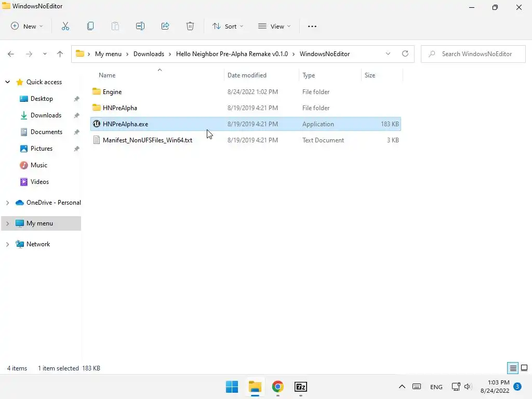The width and height of the screenshot is (532, 399).
Task: Open the See more ellipsis menu
Action: point(312,26)
